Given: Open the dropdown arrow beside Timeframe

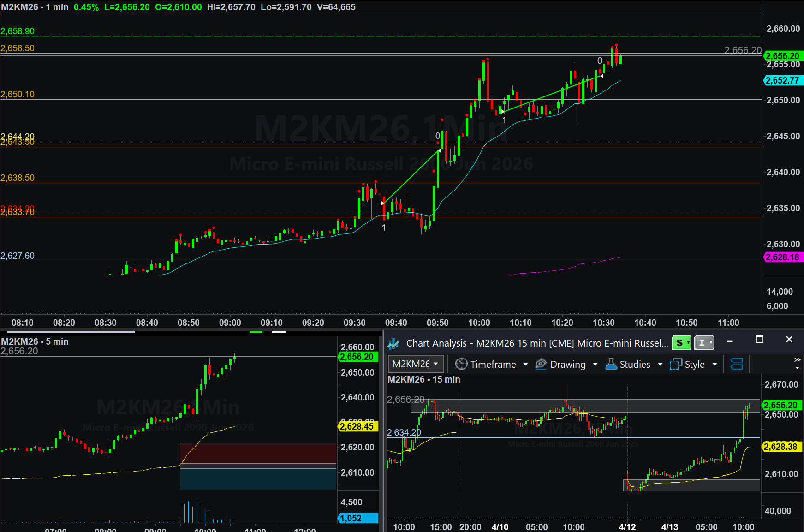Looking at the screenshot, I should pyautogui.click(x=525, y=365).
